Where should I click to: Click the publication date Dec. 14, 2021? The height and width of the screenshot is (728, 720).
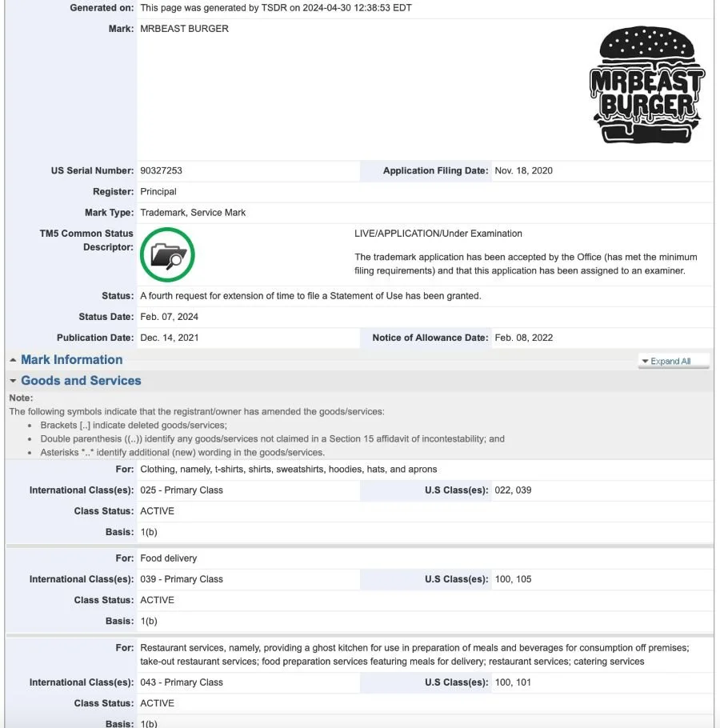click(170, 338)
